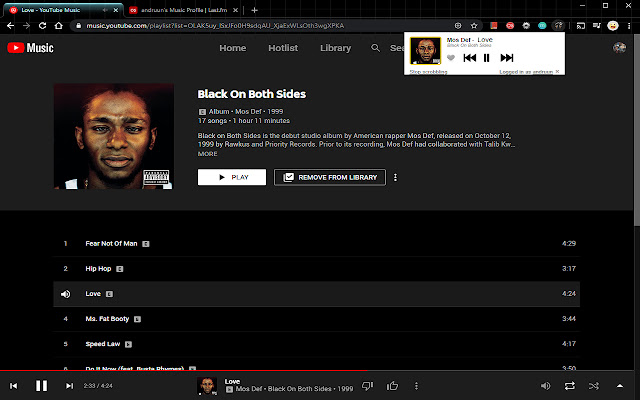Viewport: 640px width, 400px height.
Task: Go to the Home tab
Action: click(233, 48)
